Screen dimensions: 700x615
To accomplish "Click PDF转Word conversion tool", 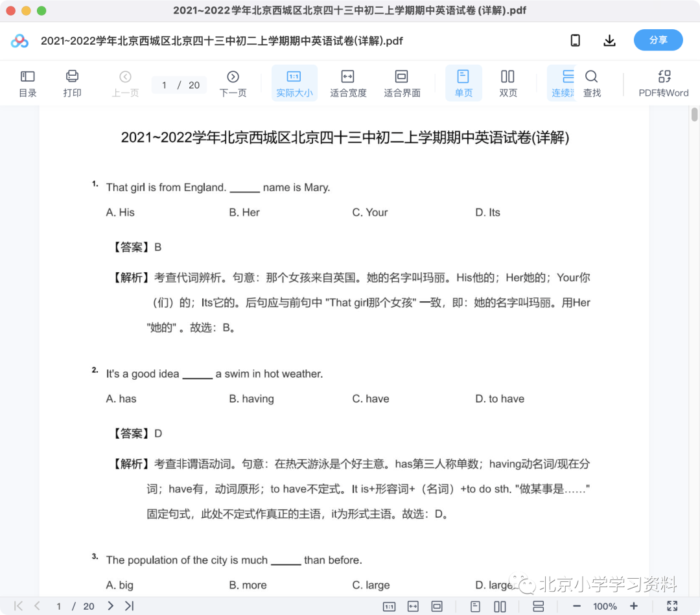I will pyautogui.click(x=664, y=84).
